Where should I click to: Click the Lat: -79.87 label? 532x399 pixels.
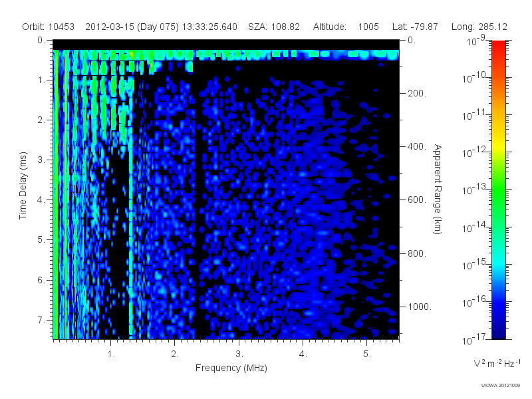click(x=415, y=27)
